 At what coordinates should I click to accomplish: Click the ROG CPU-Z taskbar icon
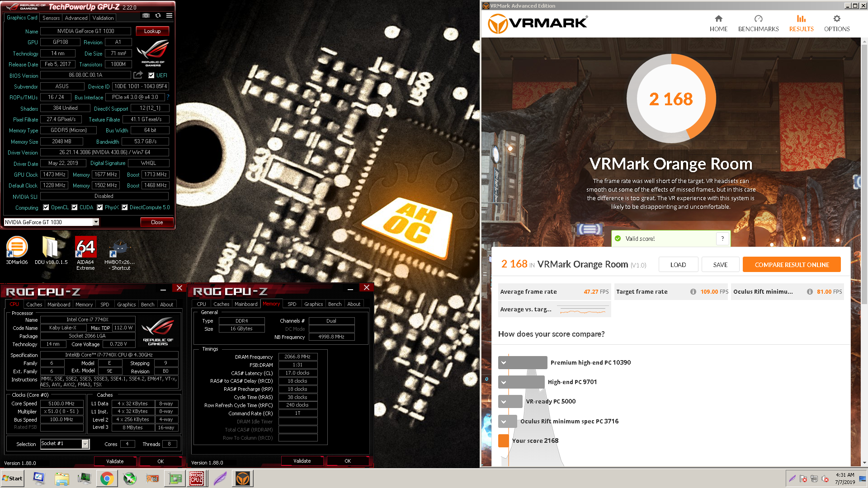point(196,479)
